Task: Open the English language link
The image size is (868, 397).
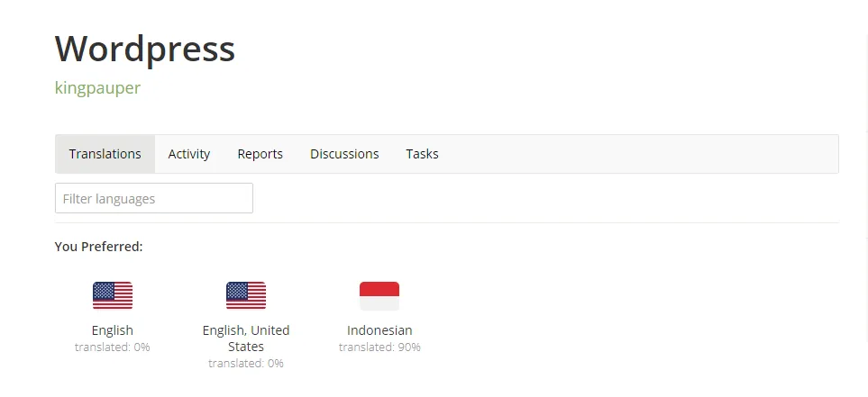Action: 113,330
